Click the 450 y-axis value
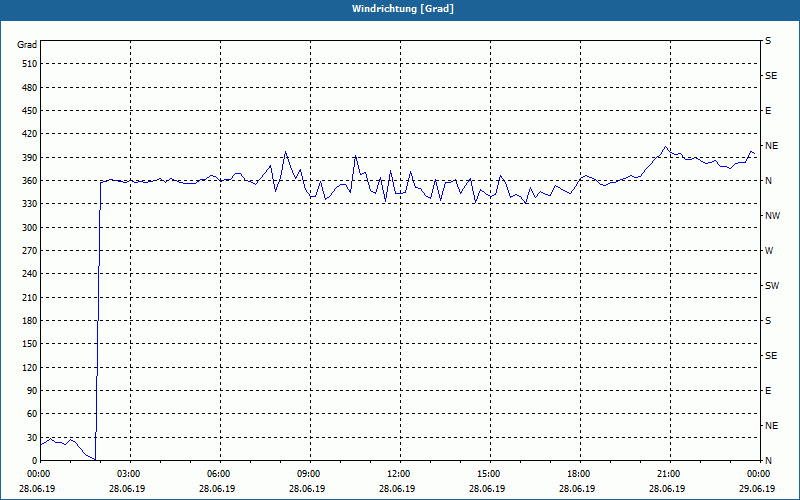Screen dimensions: 800x500 30,111
